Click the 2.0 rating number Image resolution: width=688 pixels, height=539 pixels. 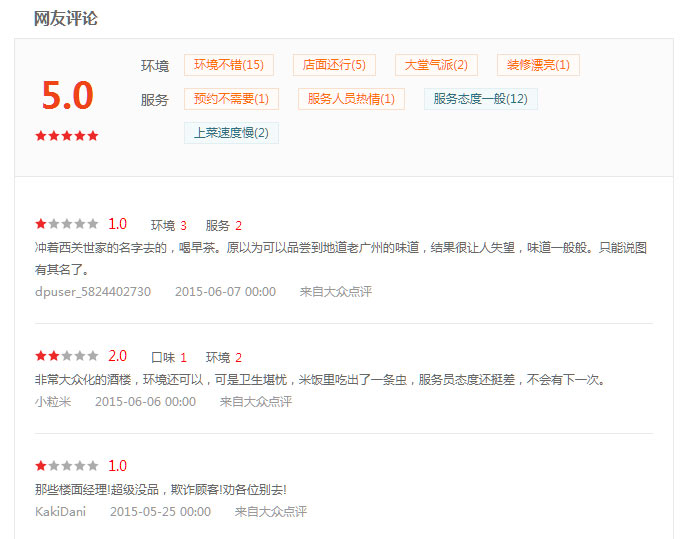point(118,356)
